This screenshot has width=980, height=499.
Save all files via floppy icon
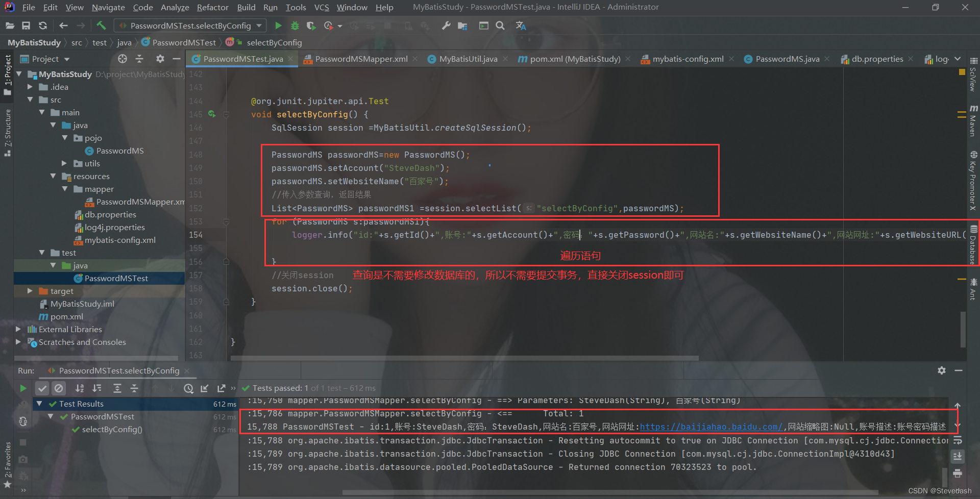(26, 26)
